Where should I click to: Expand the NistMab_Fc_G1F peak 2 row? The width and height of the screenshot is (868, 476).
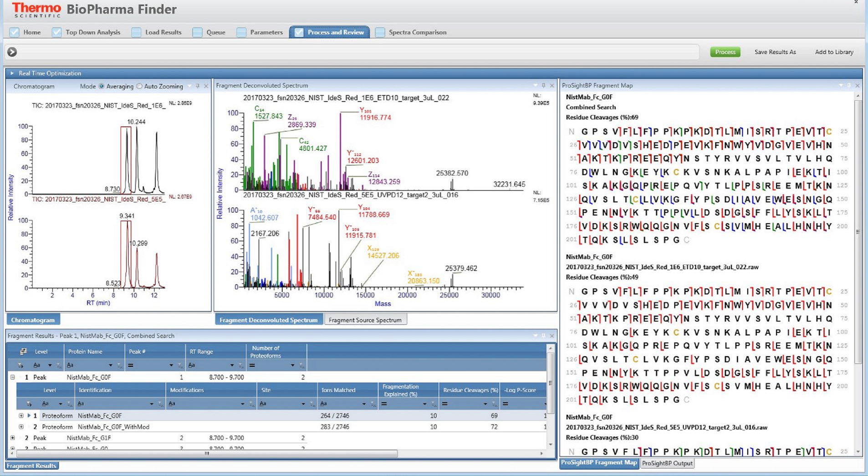(x=12, y=438)
